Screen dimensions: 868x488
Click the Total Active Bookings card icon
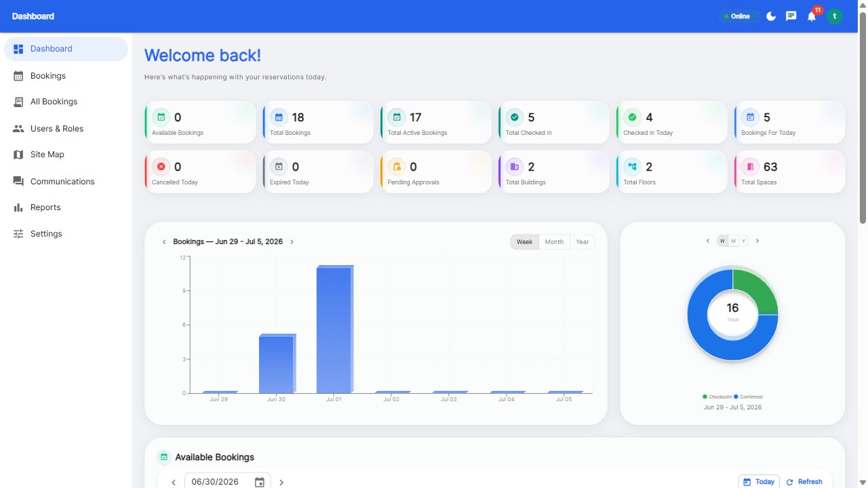click(397, 117)
